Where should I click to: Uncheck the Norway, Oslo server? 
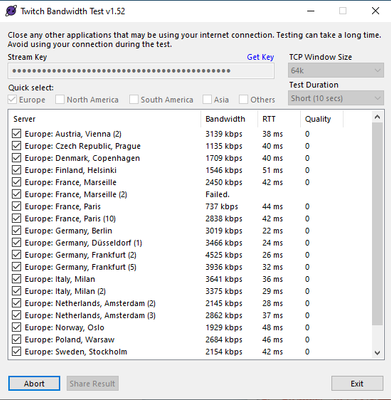16,327
